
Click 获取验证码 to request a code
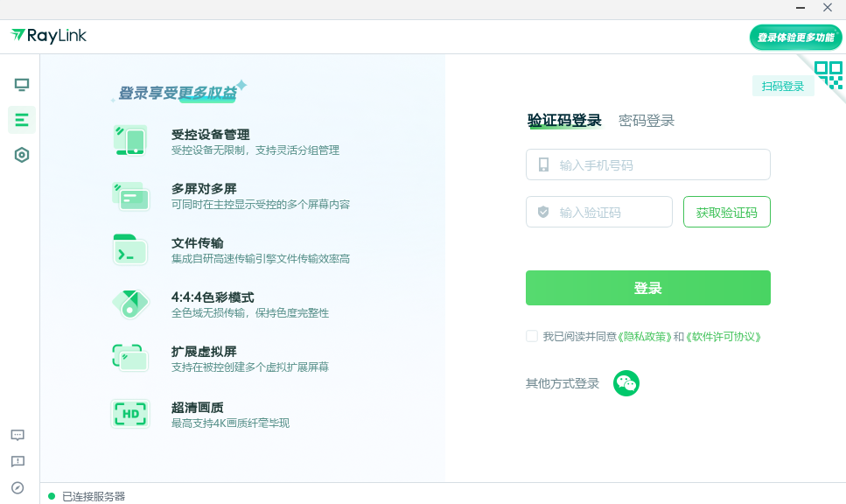tap(727, 212)
